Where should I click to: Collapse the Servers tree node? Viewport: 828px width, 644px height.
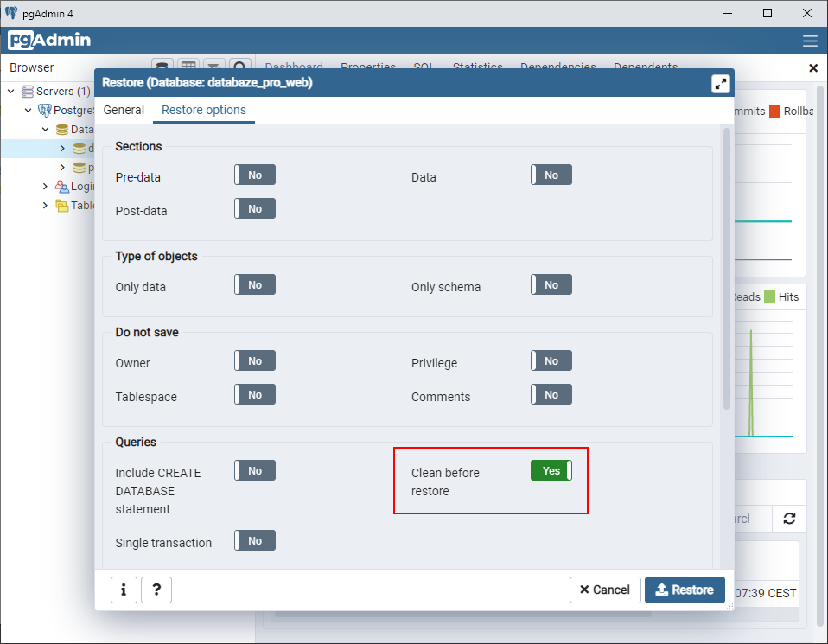point(11,90)
